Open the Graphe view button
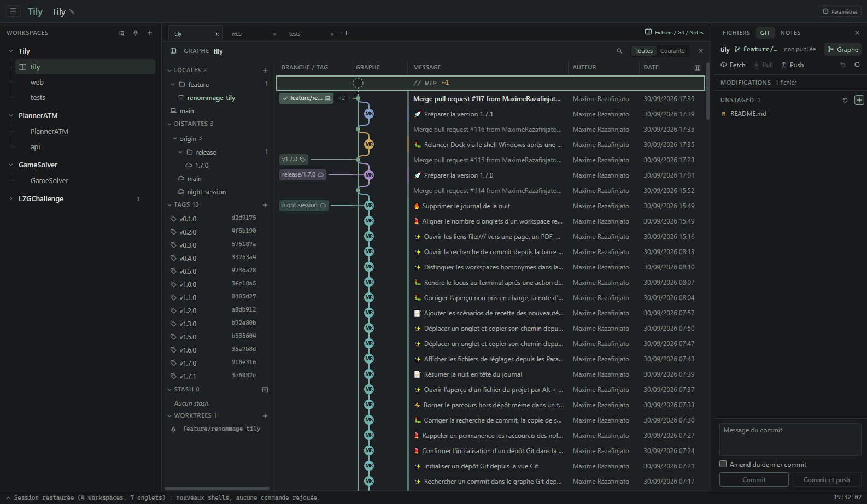The image size is (867, 504). tap(843, 49)
